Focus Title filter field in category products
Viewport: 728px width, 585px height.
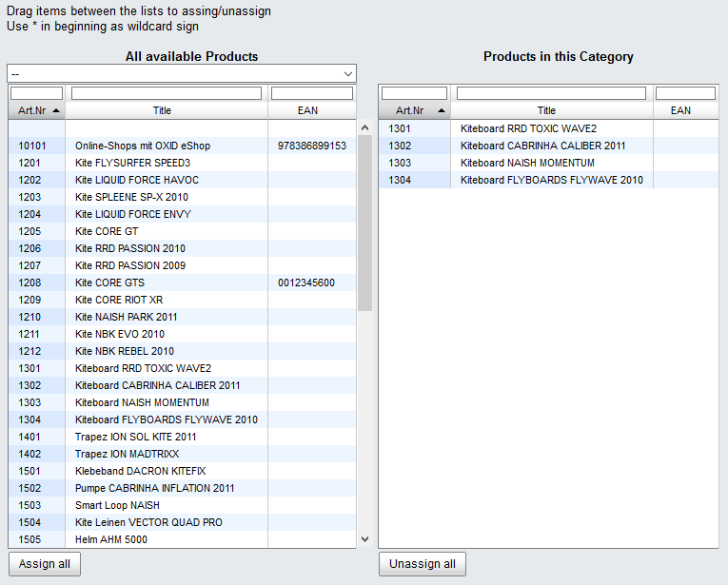click(x=551, y=93)
